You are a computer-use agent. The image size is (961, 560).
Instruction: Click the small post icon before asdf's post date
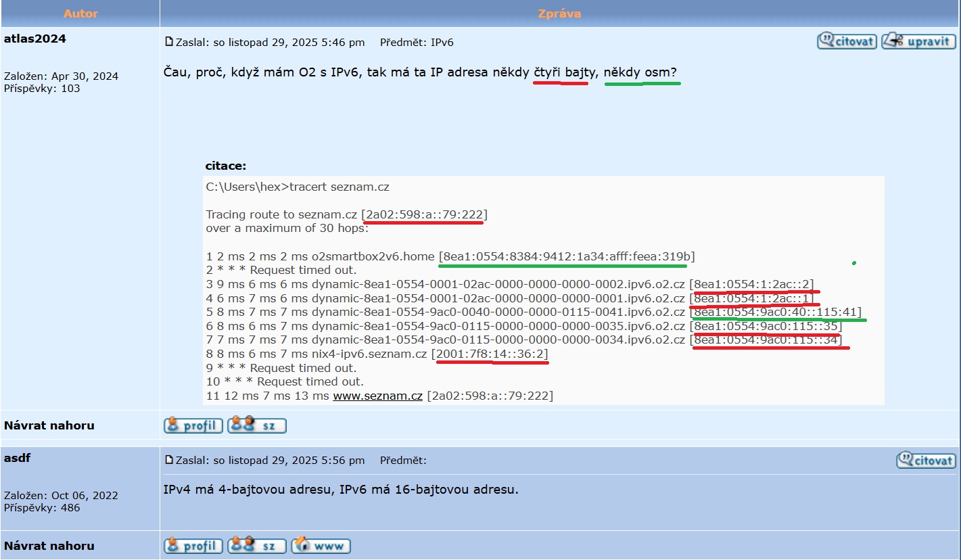[x=169, y=460]
